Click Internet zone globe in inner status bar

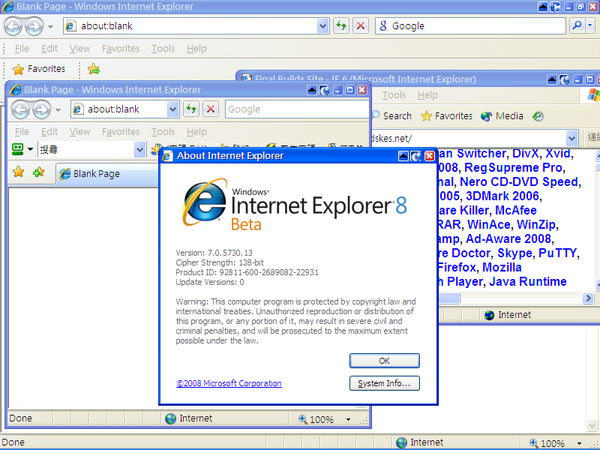[x=170, y=419]
